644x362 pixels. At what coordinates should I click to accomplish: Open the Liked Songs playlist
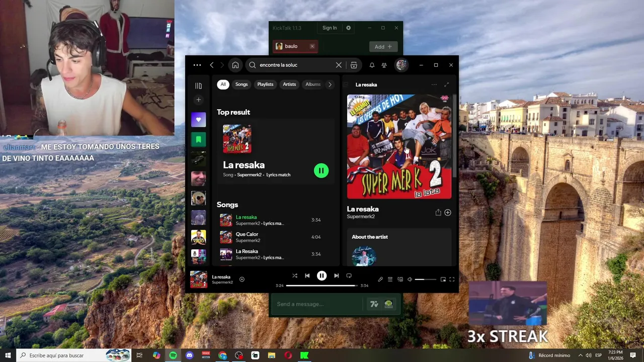tap(198, 120)
